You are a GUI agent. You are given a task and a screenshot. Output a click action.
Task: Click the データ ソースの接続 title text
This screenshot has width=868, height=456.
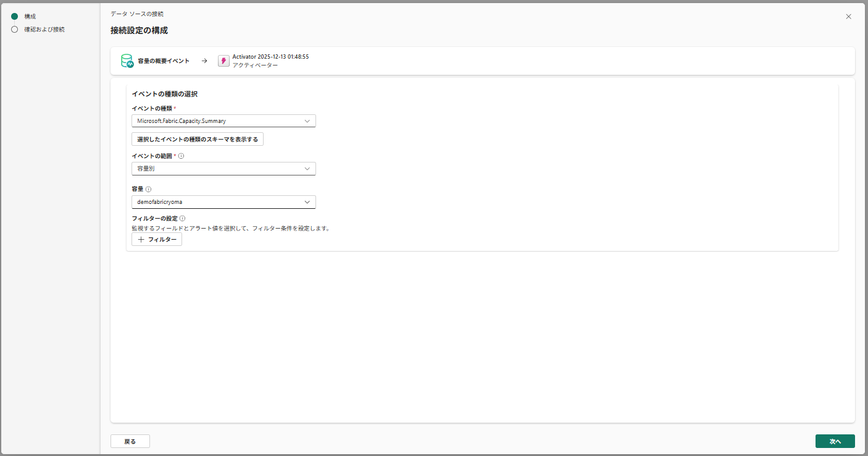coord(137,14)
